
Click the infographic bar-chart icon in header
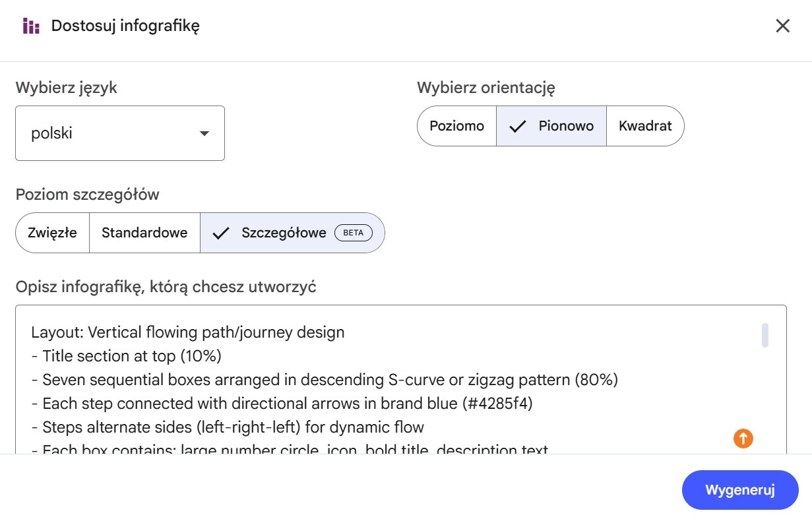tap(31, 26)
